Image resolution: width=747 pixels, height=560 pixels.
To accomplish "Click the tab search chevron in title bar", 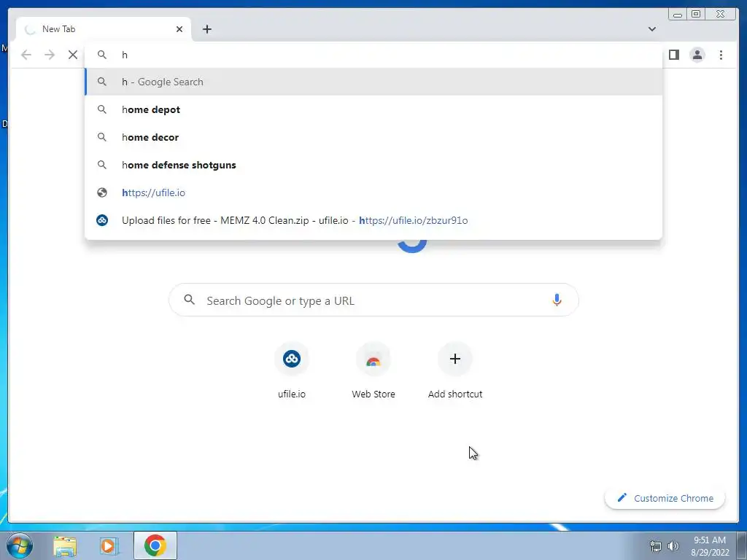I will point(651,29).
